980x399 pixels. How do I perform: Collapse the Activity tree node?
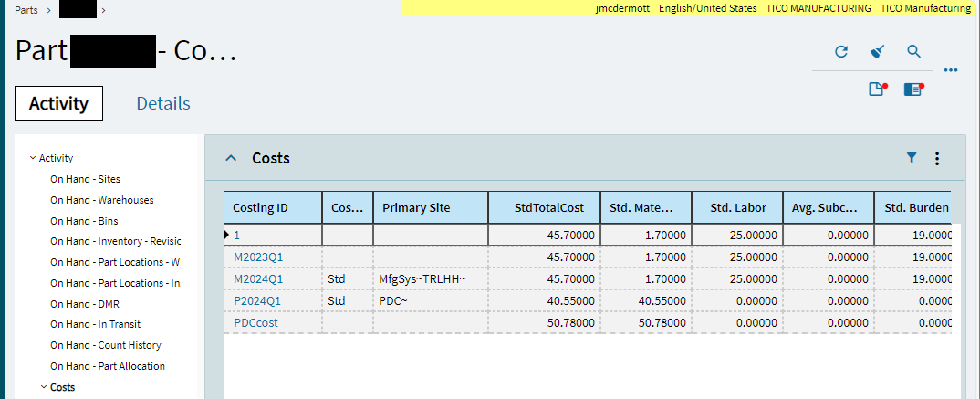(x=33, y=158)
